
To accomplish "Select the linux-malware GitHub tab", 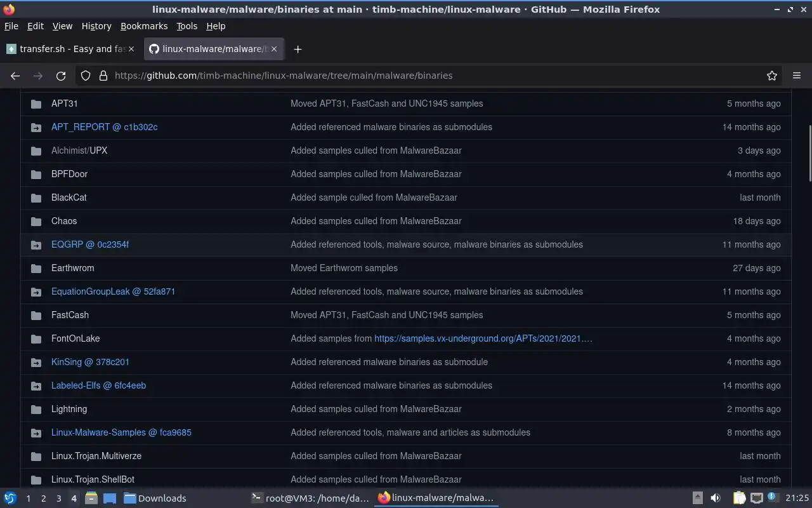I will point(213,49).
